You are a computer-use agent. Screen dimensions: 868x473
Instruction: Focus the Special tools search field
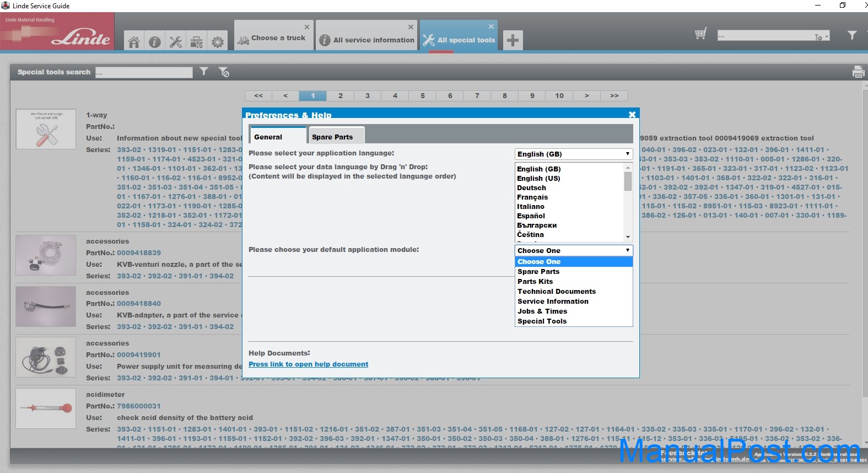pyautogui.click(x=144, y=72)
